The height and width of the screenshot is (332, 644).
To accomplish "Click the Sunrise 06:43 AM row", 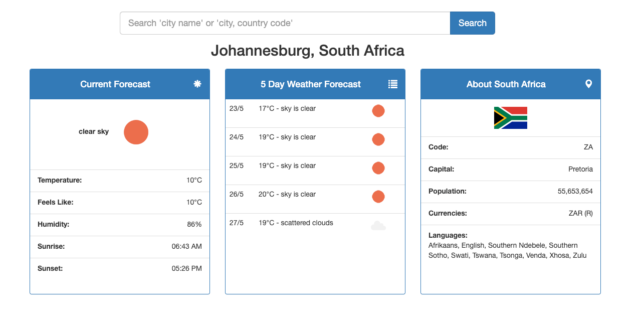I will 120,247.
